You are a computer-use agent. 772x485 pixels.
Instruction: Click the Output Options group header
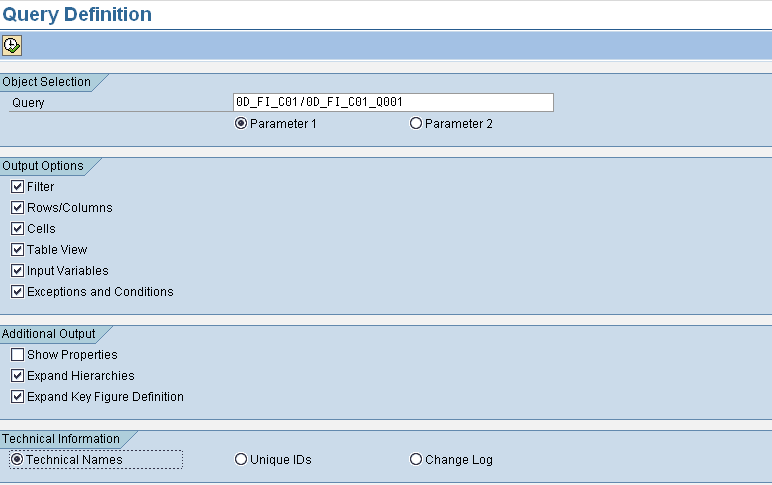(x=43, y=166)
